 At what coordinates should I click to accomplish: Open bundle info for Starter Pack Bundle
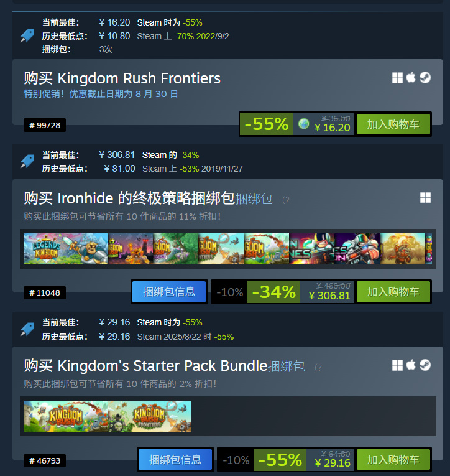[175, 460]
